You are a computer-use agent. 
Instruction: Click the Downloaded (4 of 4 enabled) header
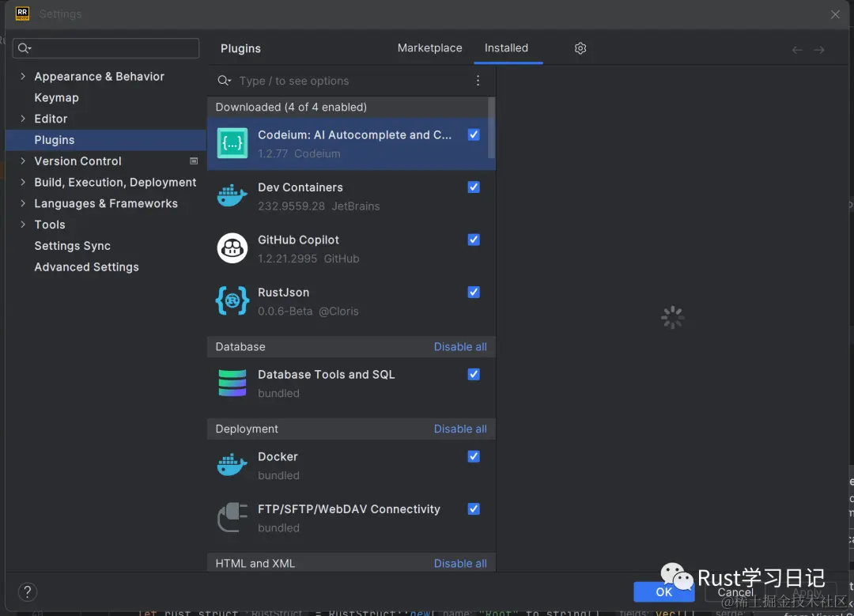347,107
